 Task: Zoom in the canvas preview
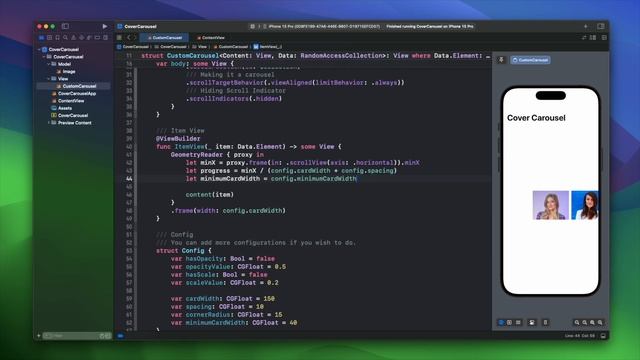tap(600, 322)
